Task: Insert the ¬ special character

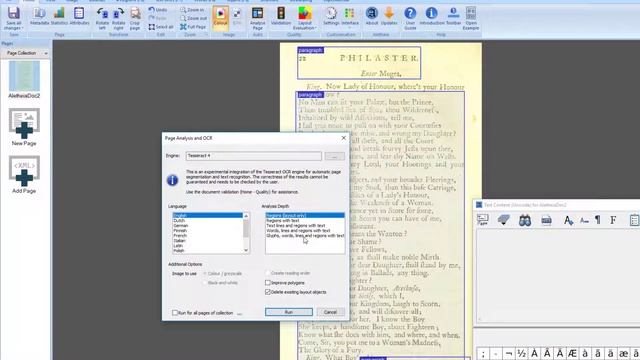Action: pyautogui.click(x=509, y=353)
